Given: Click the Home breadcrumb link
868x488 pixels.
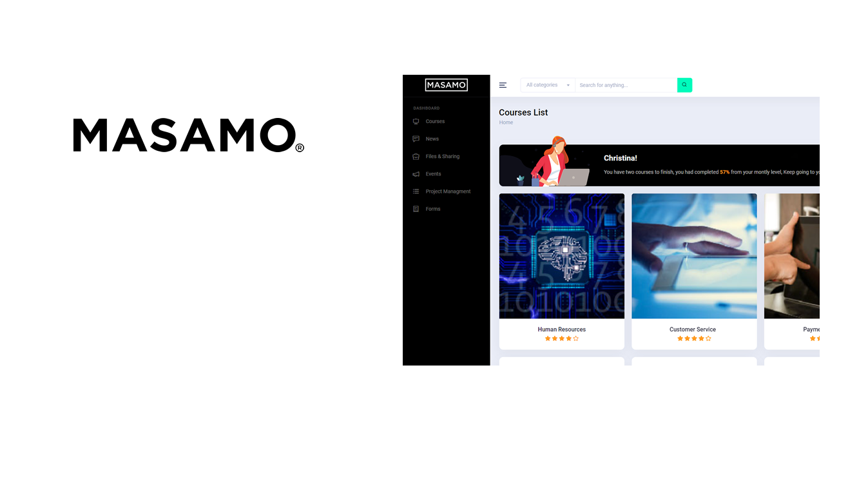Looking at the screenshot, I should (506, 122).
